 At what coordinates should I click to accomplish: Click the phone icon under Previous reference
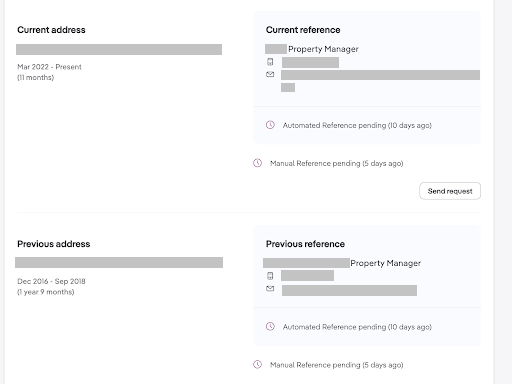click(x=270, y=276)
